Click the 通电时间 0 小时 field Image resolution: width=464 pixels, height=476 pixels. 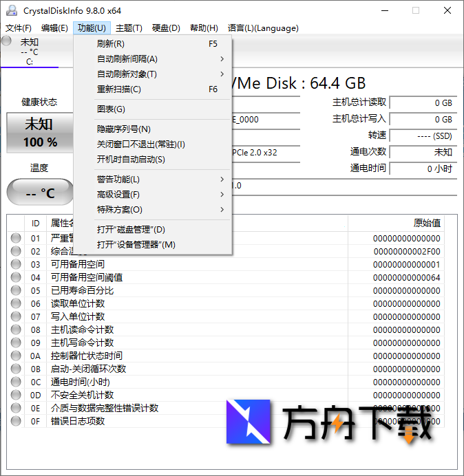(423, 169)
